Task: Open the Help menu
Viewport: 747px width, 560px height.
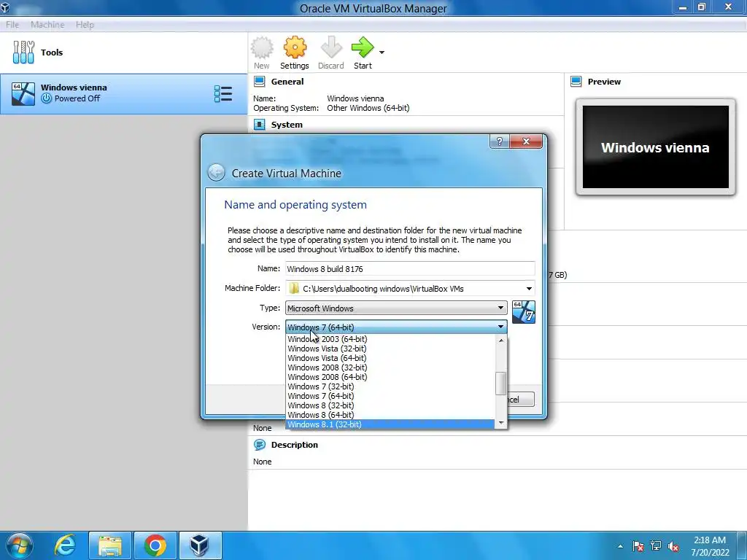Action: (x=85, y=25)
